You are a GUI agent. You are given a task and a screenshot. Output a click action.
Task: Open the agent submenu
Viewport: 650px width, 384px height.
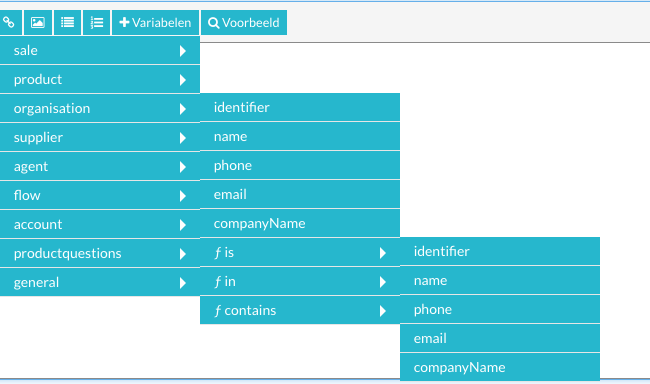point(99,167)
